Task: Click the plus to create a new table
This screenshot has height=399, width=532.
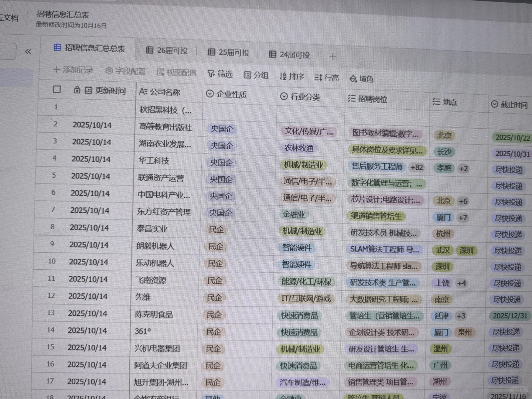Action: (333, 56)
